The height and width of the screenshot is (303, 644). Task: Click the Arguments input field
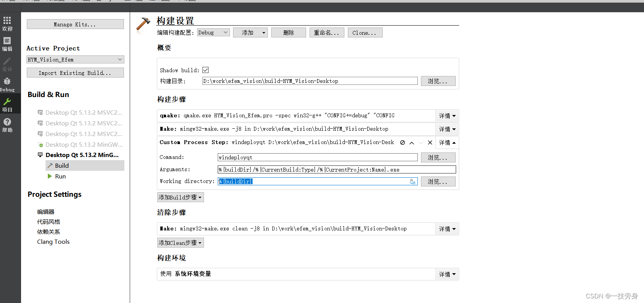[337, 170]
